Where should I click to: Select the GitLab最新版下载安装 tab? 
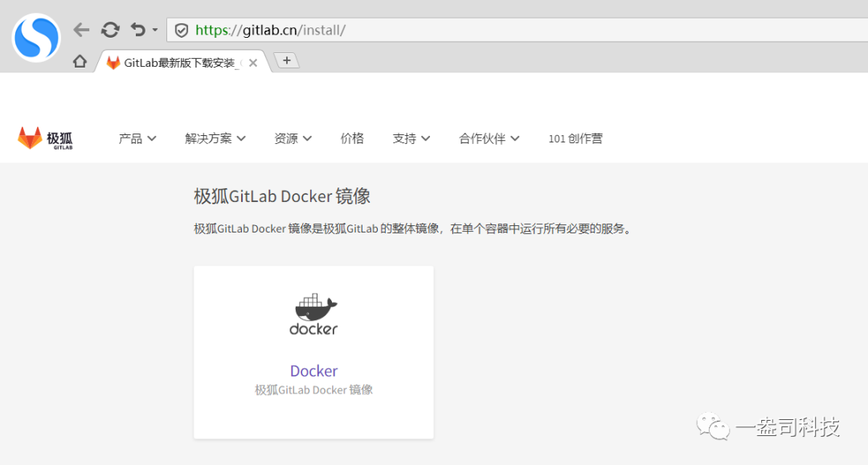point(182,63)
